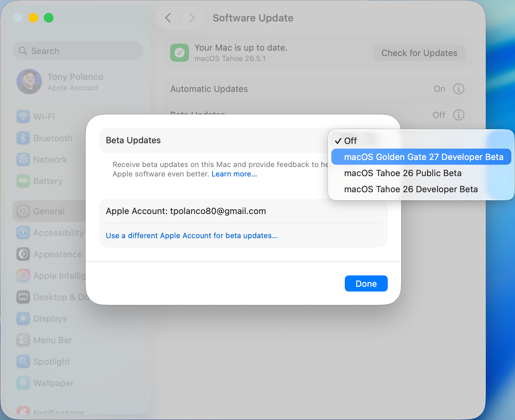This screenshot has height=420, width=515.
Task: Click the Beta Updates dialog label
Action: click(133, 140)
